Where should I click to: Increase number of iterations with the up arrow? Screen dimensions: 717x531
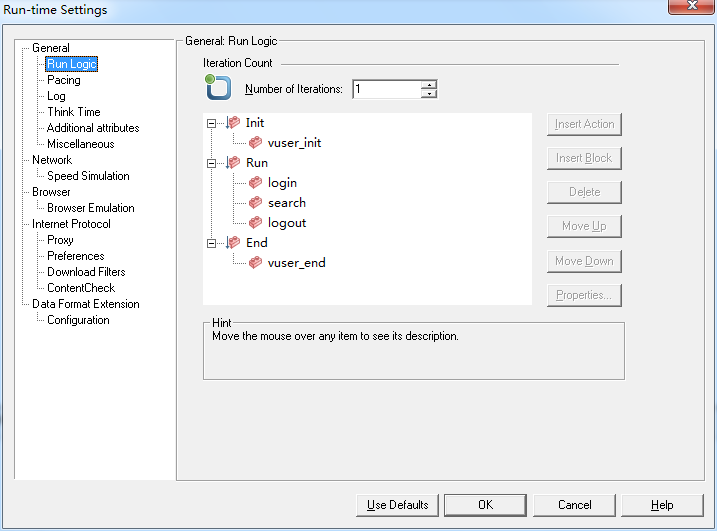429,85
